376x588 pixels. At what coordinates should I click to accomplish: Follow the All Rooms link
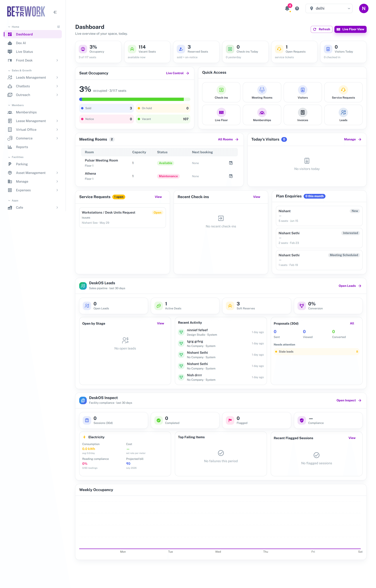(228, 139)
